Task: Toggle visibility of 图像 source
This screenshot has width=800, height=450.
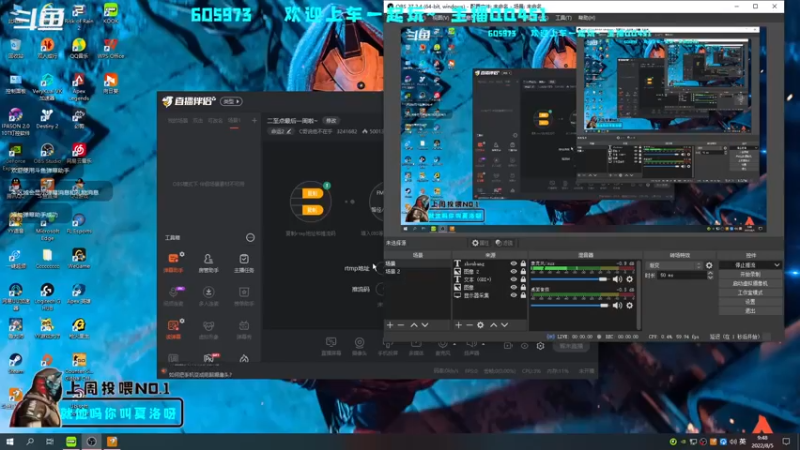Action: tap(514, 287)
